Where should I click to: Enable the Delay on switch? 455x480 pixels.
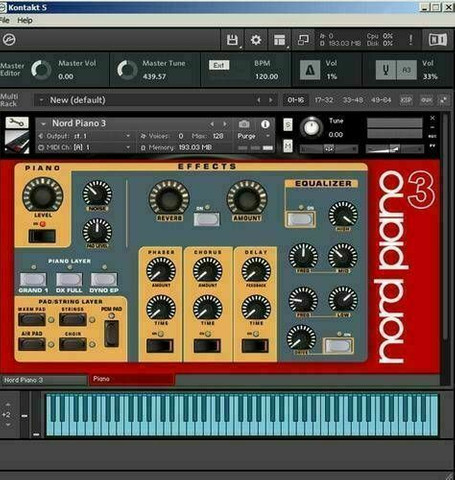pos(255,346)
